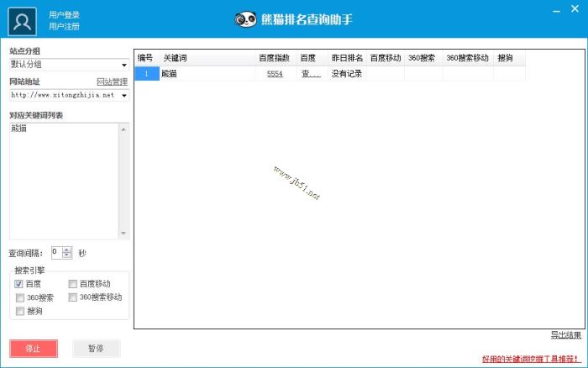This screenshot has height=368, width=588.
Task: Click the 百度移动 column header
Action: (386, 58)
